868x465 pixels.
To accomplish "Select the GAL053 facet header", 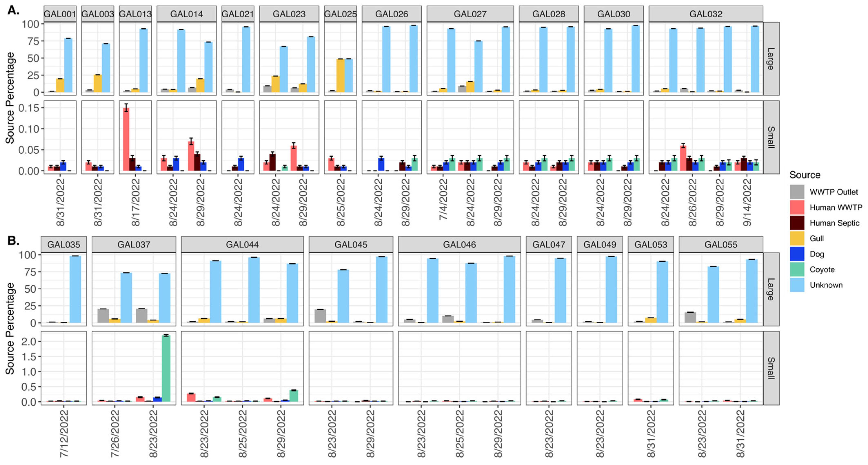I will click(x=651, y=244).
